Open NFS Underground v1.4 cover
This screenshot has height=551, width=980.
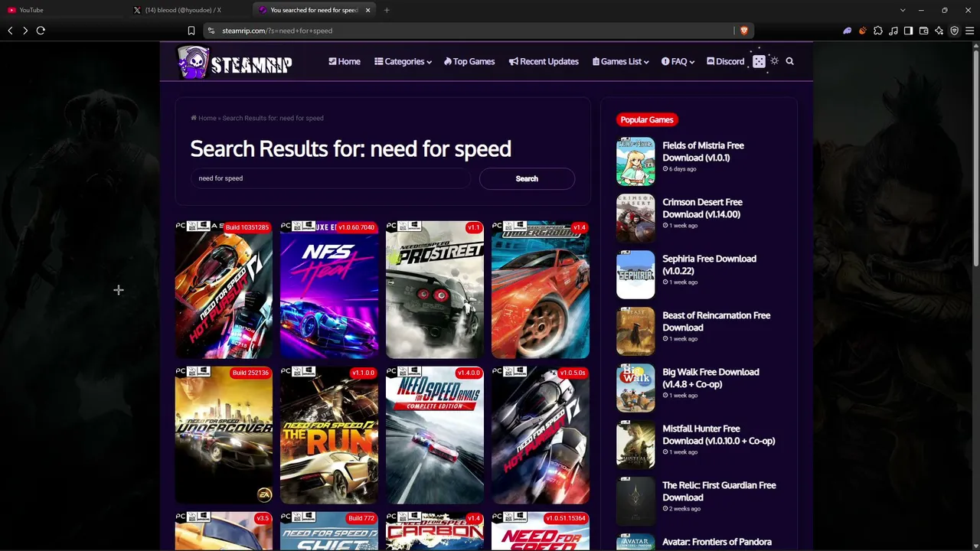click(x=541, y=289)
